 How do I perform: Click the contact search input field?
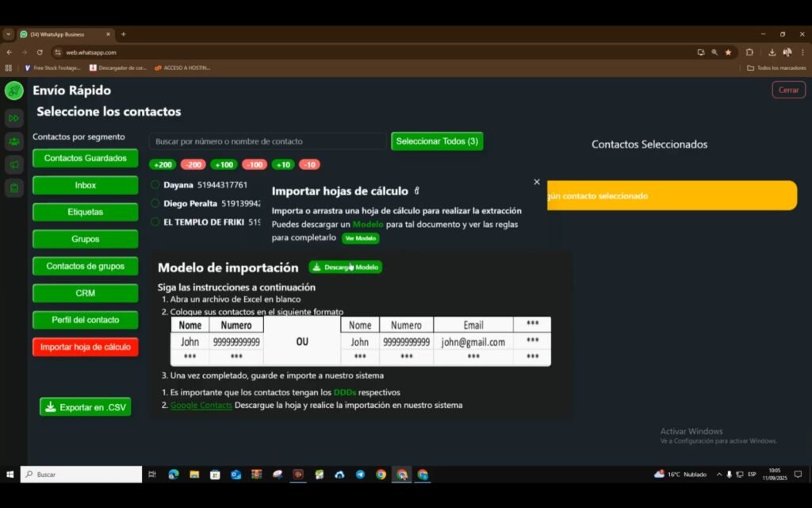267,141
